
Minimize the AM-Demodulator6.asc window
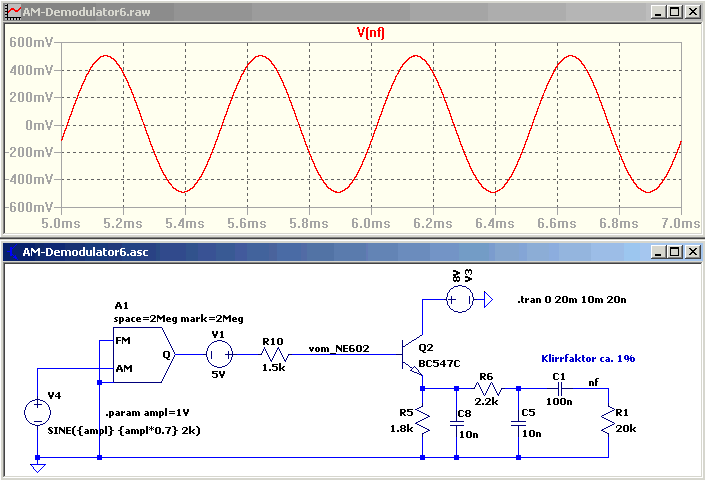coord(658,252)
